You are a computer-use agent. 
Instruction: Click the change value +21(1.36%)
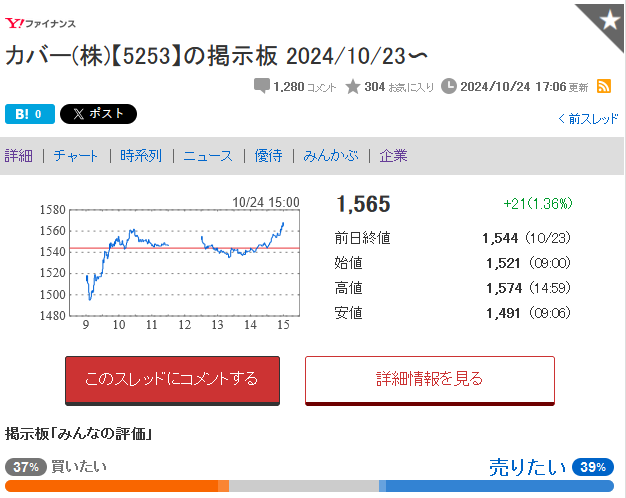(538, 204)
